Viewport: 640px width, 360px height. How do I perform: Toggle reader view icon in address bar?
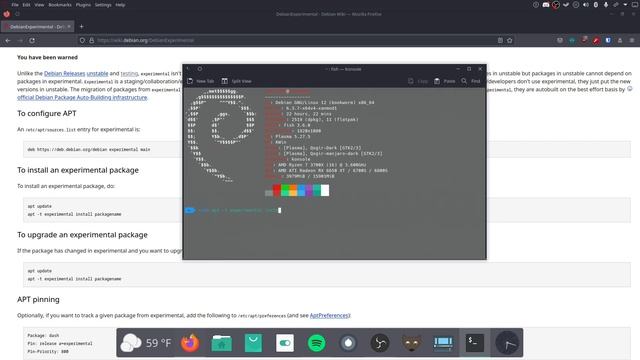[500, 40]
